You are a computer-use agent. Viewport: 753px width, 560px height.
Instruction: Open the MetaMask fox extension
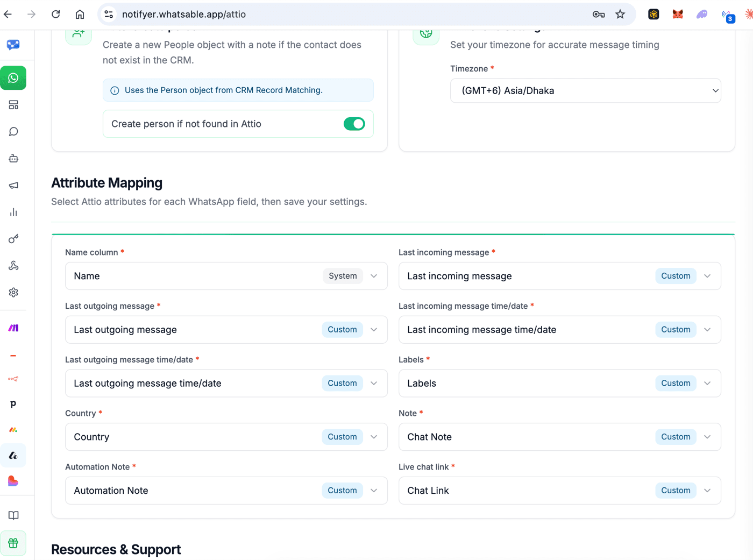(678, 15)
